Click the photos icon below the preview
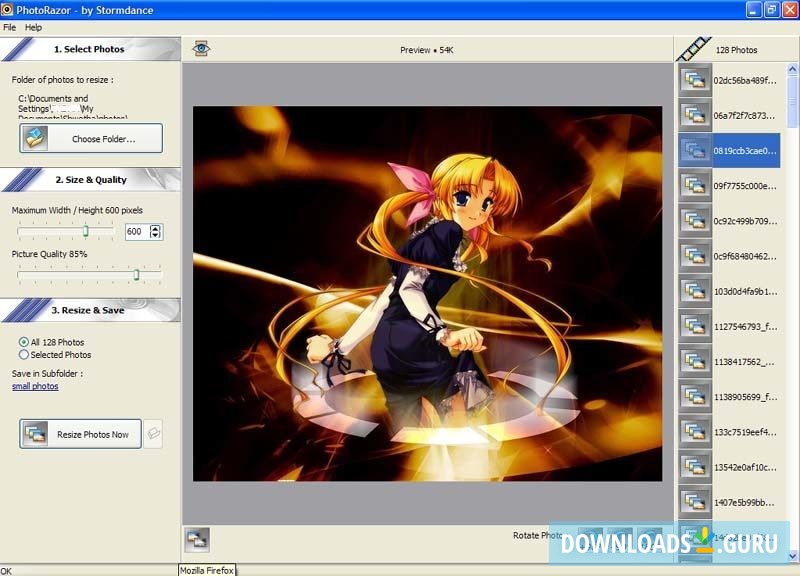800x576 pixels. 197,540
